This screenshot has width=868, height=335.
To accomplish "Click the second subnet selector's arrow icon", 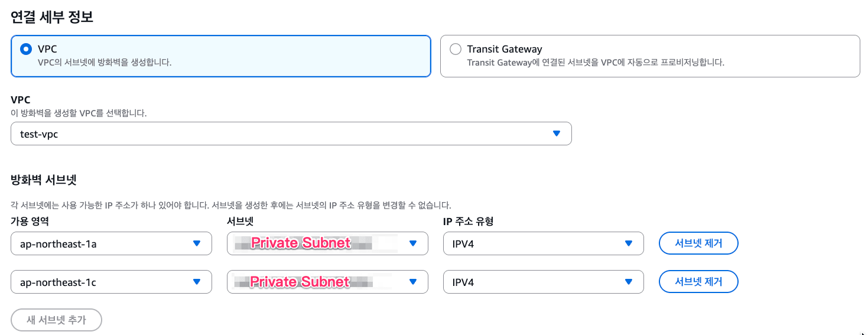I will coord(413,282).
